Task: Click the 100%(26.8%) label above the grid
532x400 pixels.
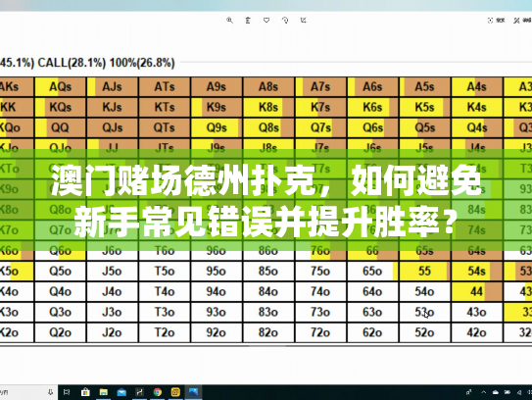Action: click(x=142, y=63)
